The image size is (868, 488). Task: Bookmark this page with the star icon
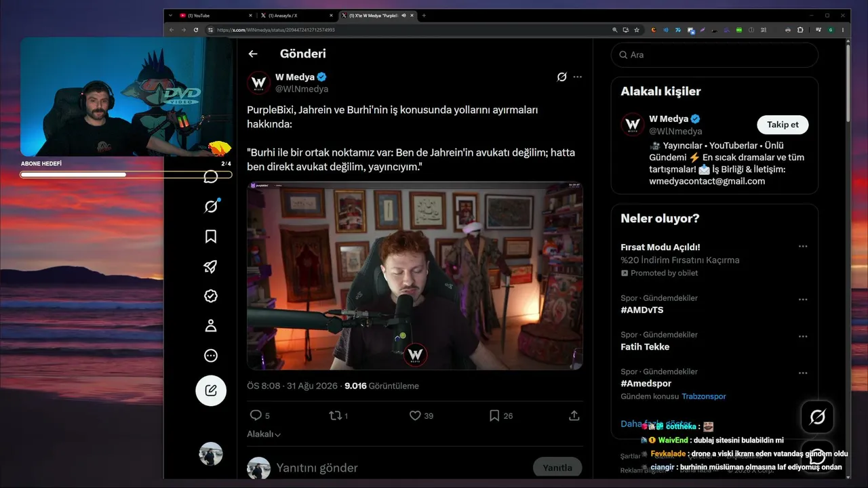click(x=636, y=30)
